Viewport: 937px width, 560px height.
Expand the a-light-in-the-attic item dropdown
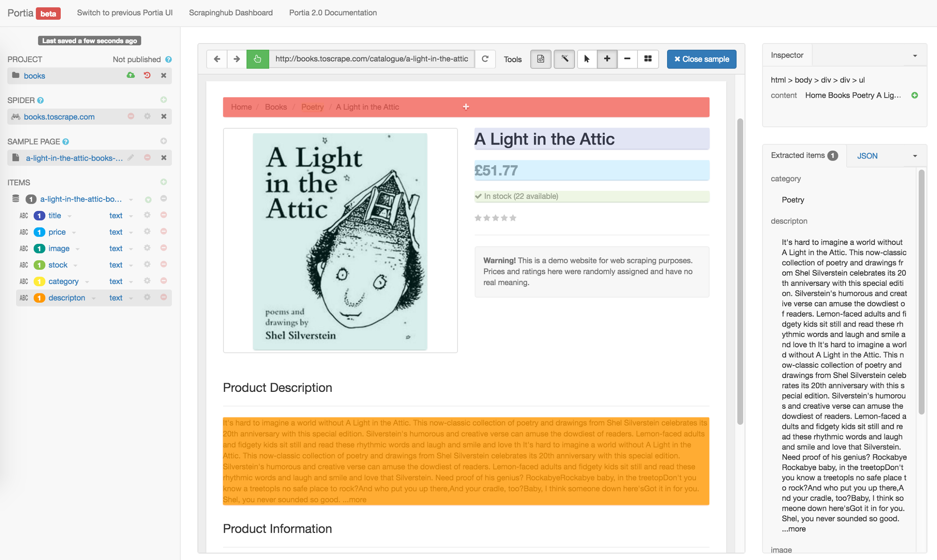131,199
